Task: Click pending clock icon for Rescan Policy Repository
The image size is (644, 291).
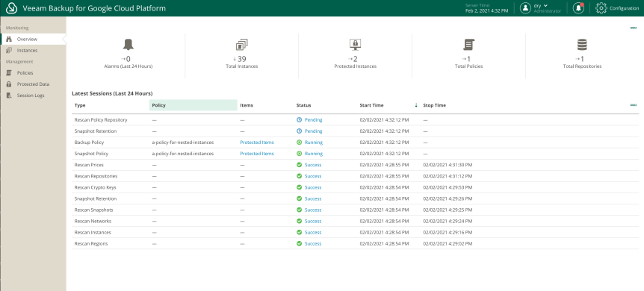Action: tap(299, 120)
